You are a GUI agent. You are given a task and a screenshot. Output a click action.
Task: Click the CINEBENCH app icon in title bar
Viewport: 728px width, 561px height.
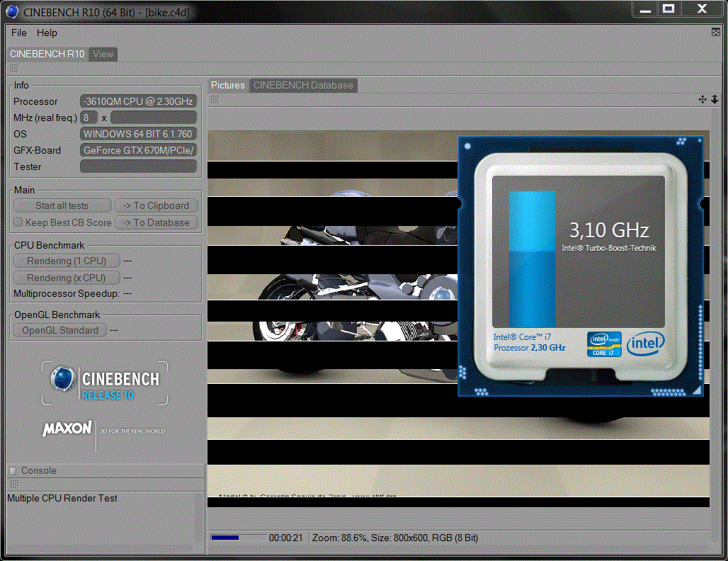13,11
